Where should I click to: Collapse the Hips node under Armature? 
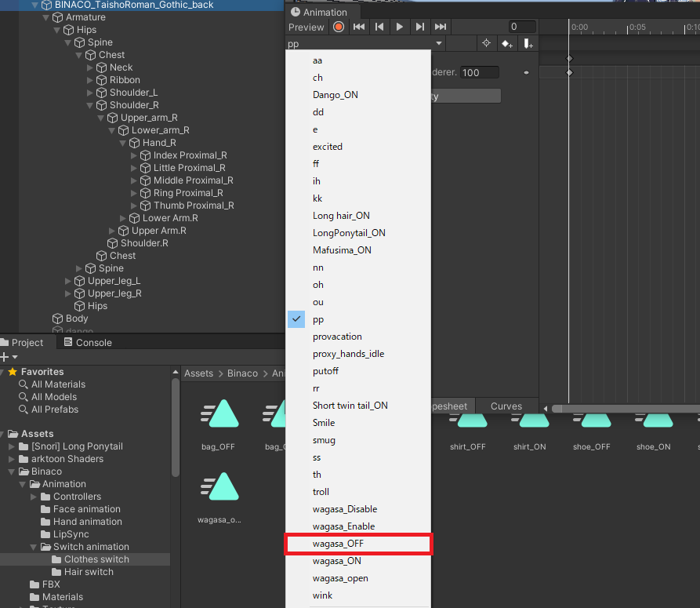tap(56, 30)
